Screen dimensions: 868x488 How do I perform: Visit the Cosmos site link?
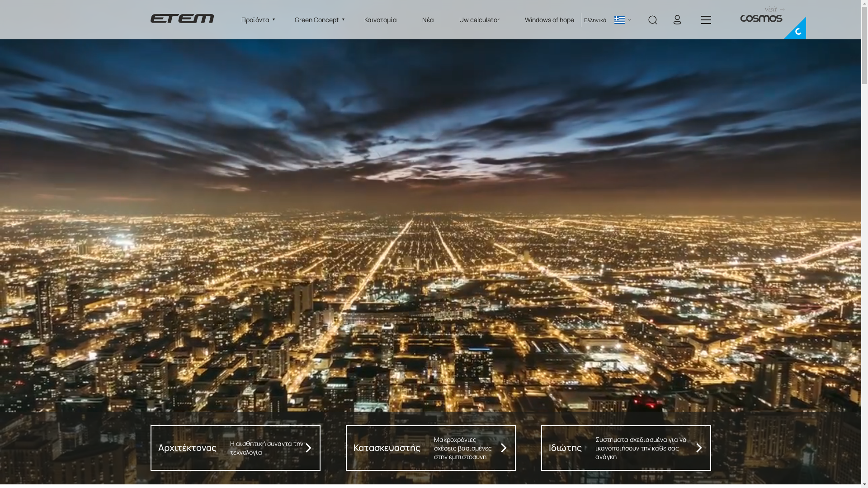click(762, 15)
